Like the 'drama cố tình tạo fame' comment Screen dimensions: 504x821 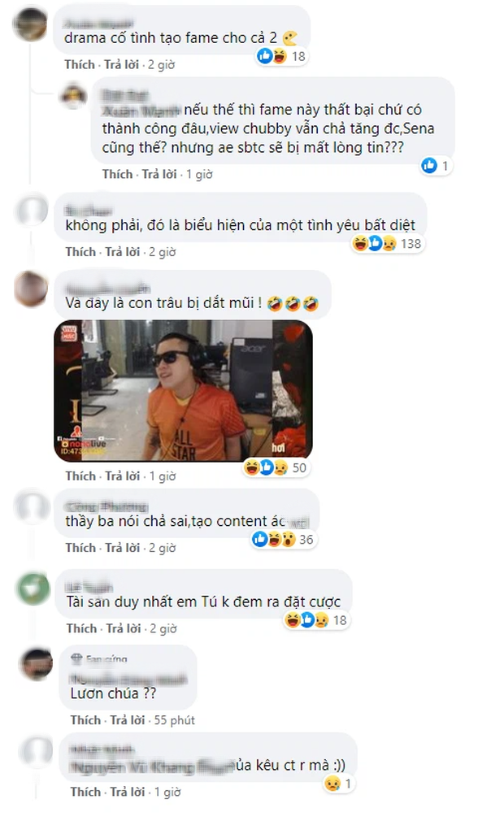[80, 64]
